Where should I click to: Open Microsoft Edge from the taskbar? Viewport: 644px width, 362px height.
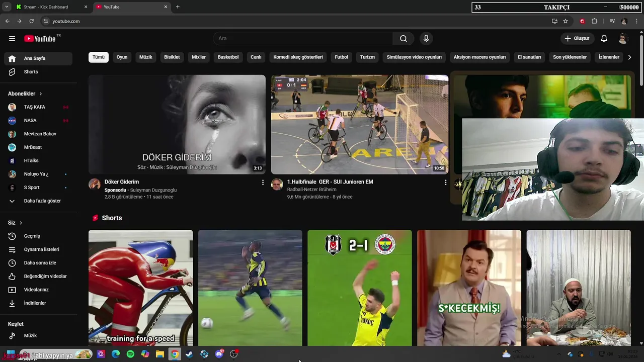pos(116,354)
